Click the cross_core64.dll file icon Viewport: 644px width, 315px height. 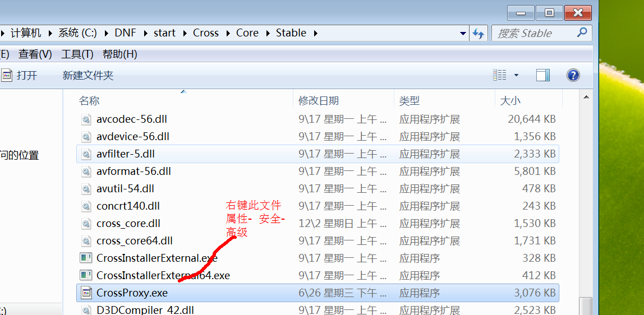point(86,241)
